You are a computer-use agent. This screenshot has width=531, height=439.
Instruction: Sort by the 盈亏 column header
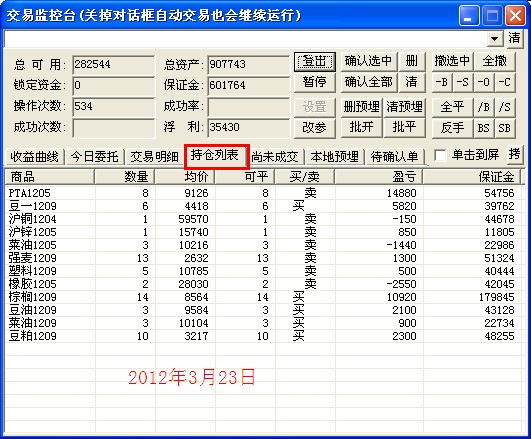tap(379, 177)
